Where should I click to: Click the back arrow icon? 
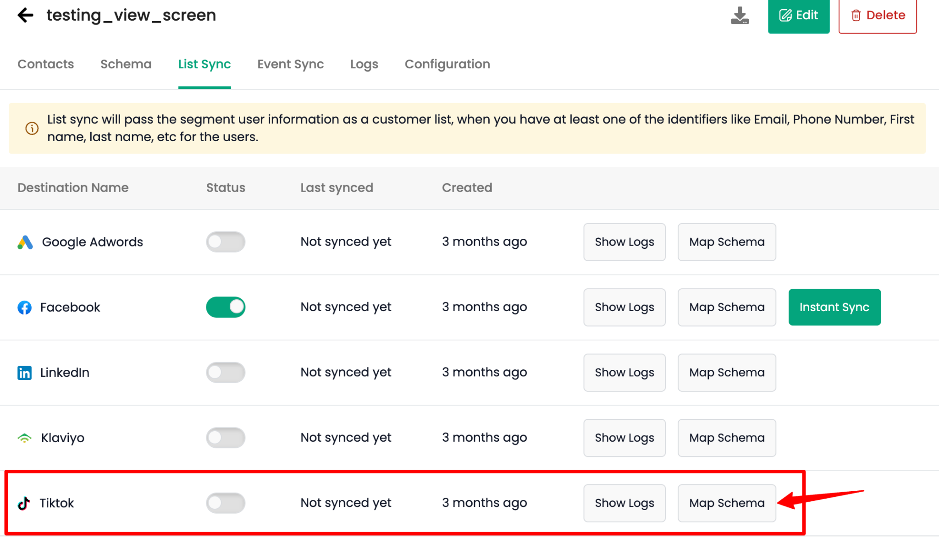tap(26, 15)
